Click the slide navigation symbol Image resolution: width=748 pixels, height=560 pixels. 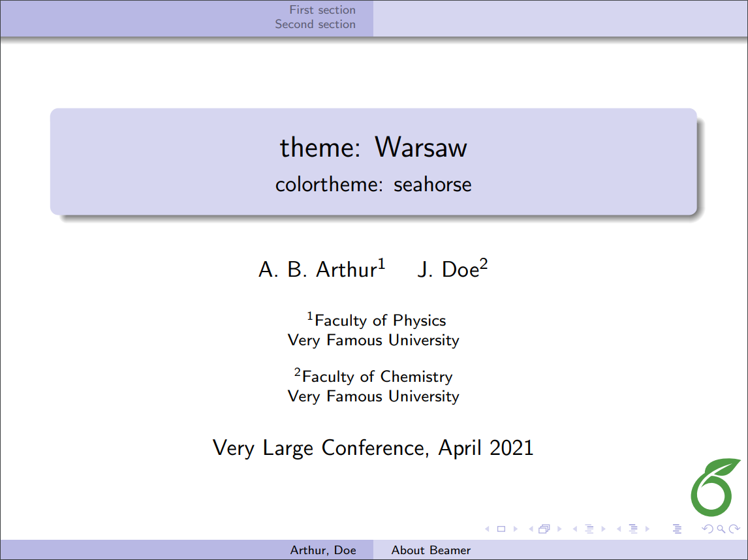tap(501, 529)
